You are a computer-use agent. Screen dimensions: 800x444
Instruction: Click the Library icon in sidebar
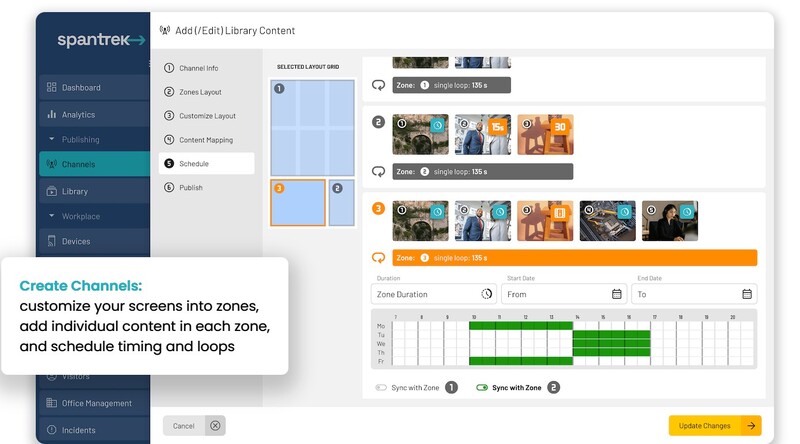(51, 191)
